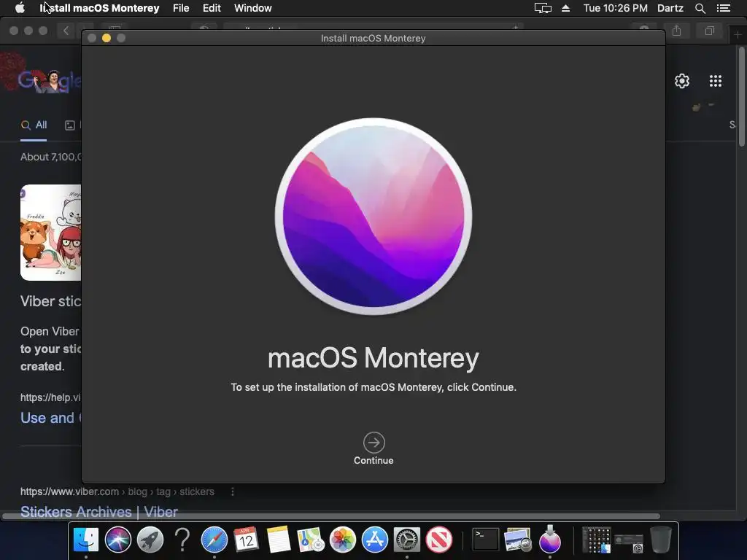Open Photos from the Dock
The width and height of the screenshot is (747, 560).
[343, 540]
